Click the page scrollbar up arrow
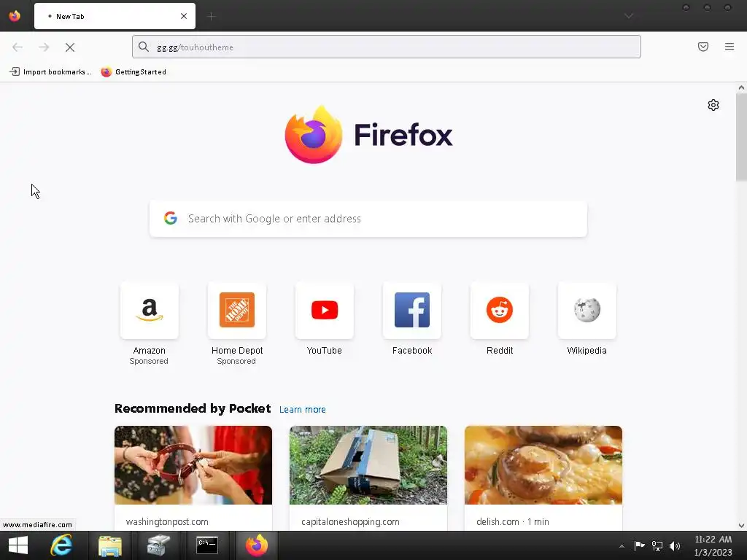Image resolution: width=747 pixels, height=560 pixels. pyautogui.click(x=741, y=87)
